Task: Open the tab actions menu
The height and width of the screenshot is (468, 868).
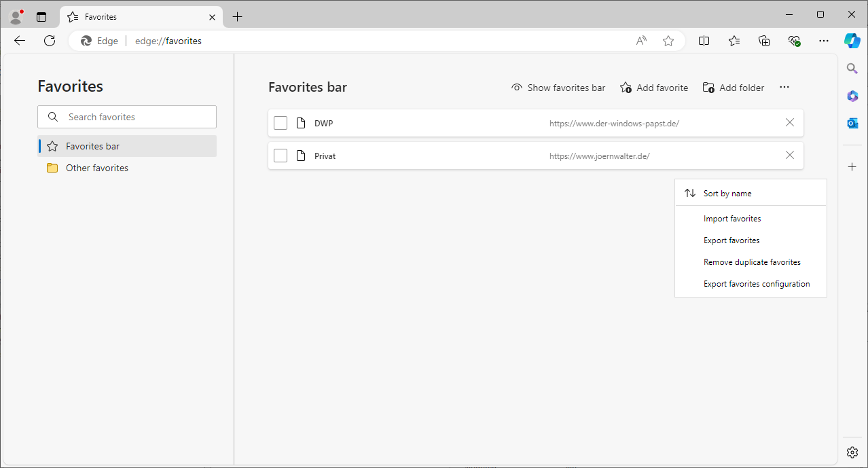Action: (41, 17)
